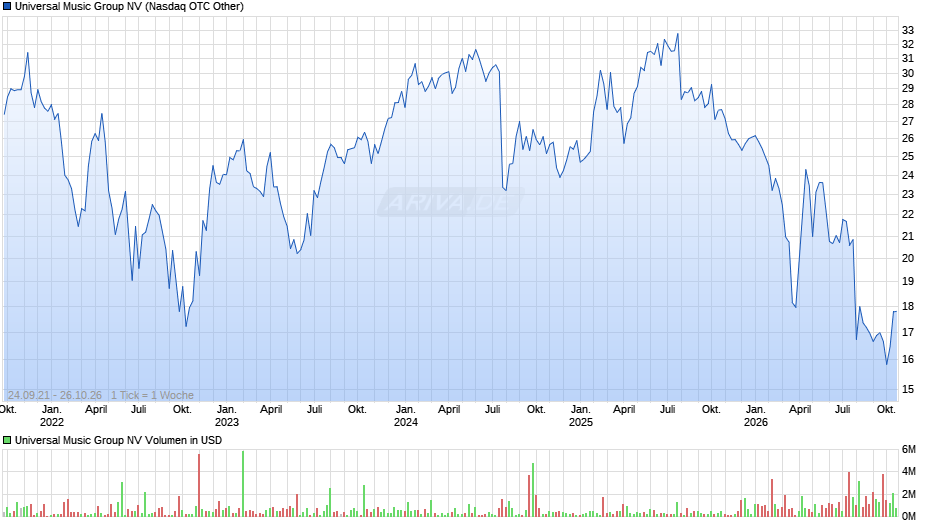Click the price axis value 20
The height and width of the screenshot is (526, 940).
coord(908,259)
